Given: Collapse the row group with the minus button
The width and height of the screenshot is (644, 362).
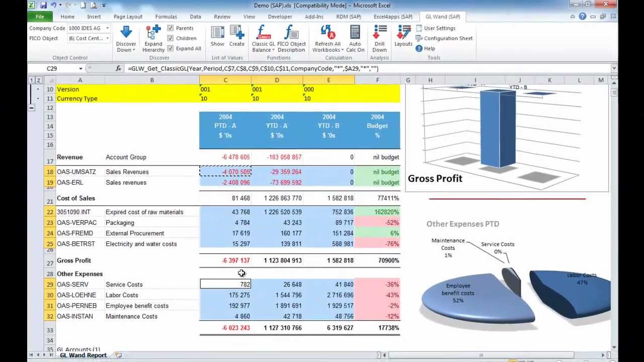Looking at the screenshot, I should [x=31, y=108].
